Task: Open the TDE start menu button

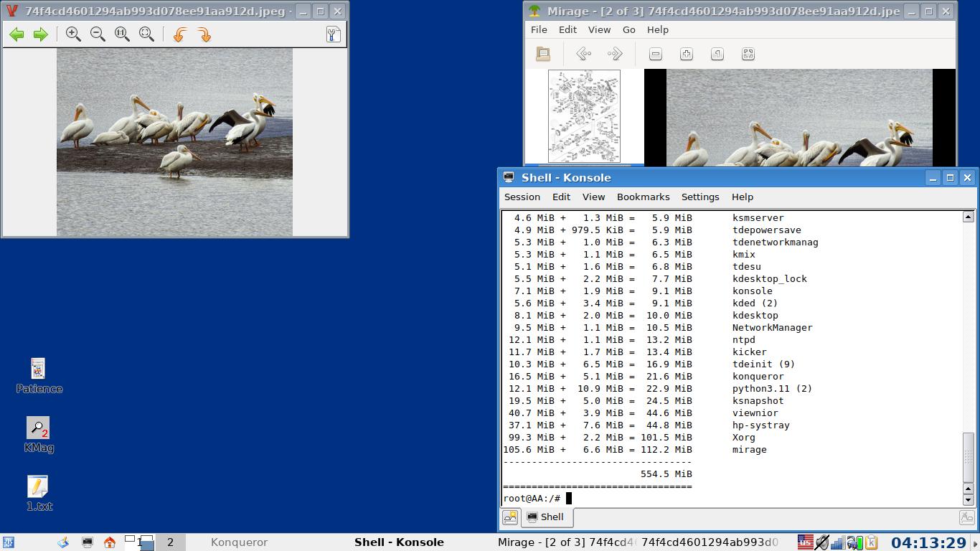Action: [x=9, y=542]
